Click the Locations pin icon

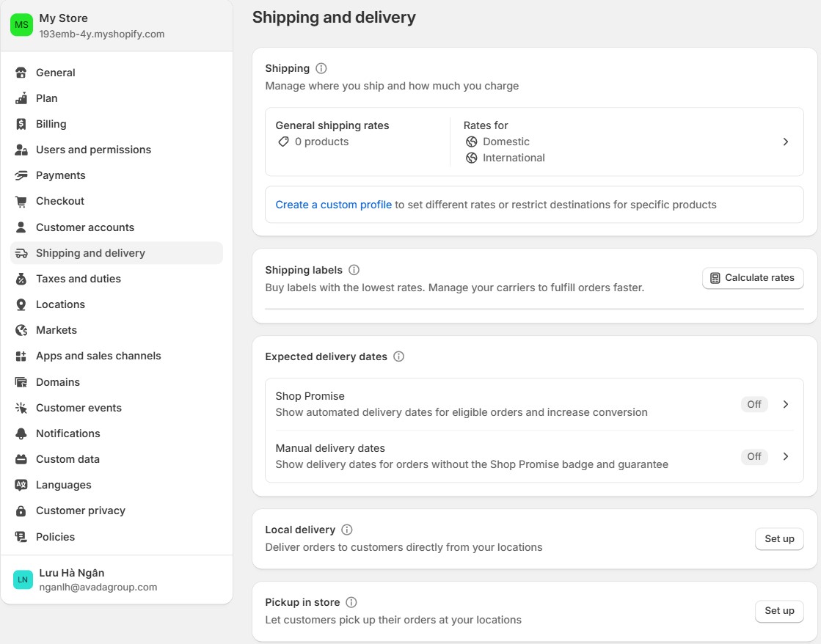tap(21, 304)
